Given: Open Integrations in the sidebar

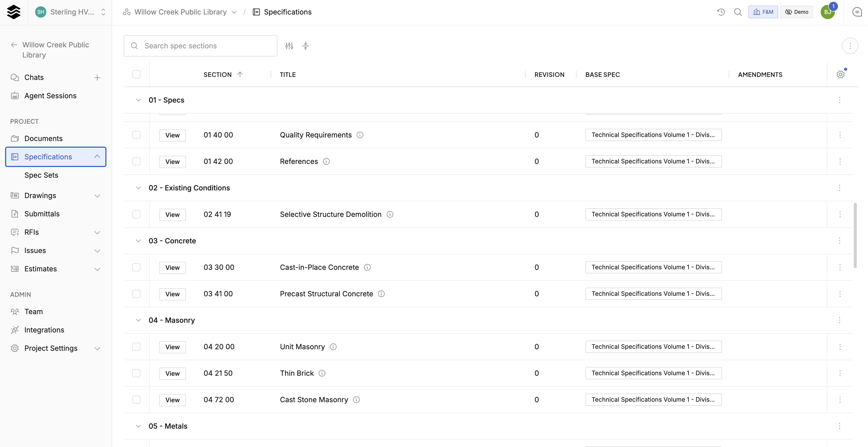Looking at the screenshot, I should (44, 330).
